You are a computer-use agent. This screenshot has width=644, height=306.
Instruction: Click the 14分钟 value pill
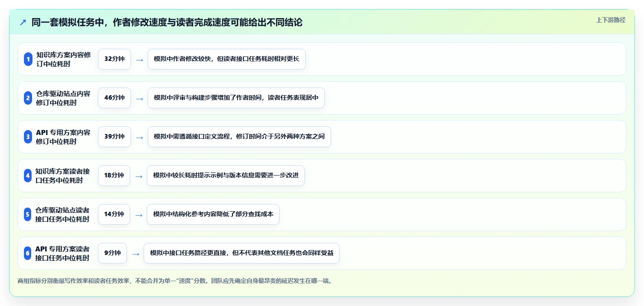(x=114, y=214)
